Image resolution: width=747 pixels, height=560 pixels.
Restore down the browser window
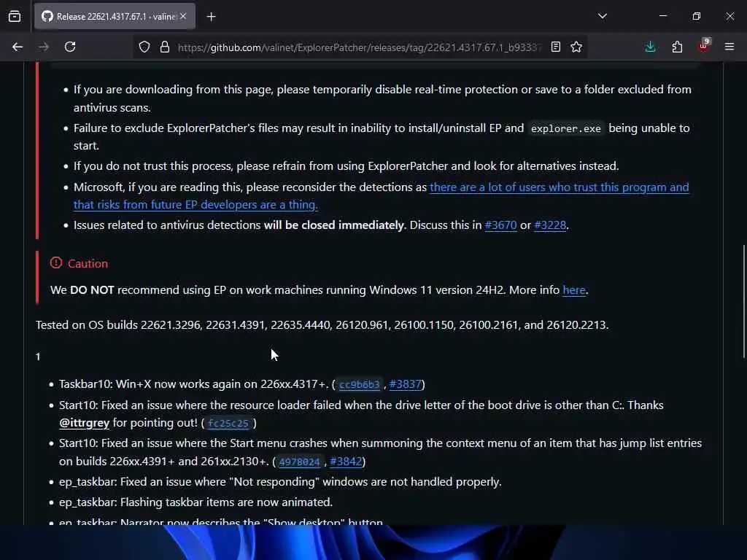click(x=696, y=16)
